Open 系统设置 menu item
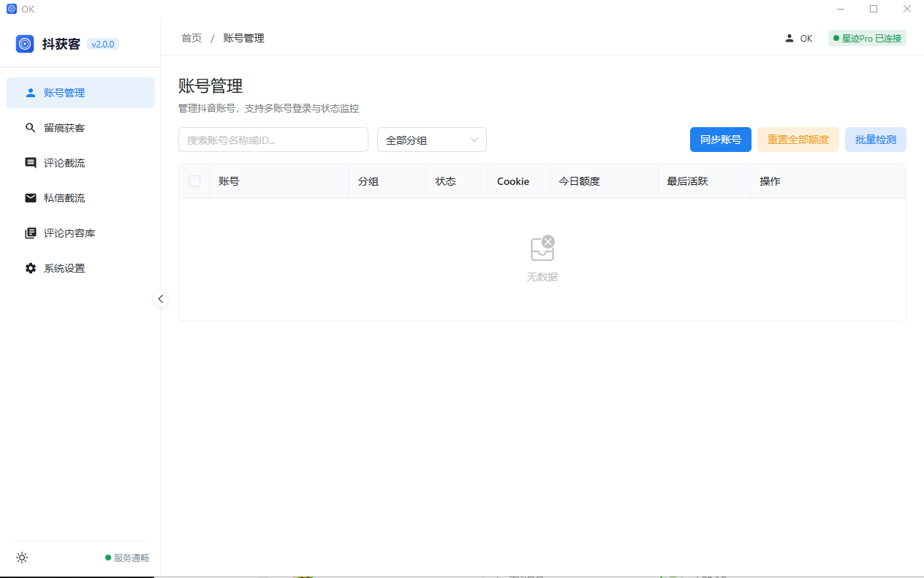This screenshot has height=578, width=924. (80, 268)
